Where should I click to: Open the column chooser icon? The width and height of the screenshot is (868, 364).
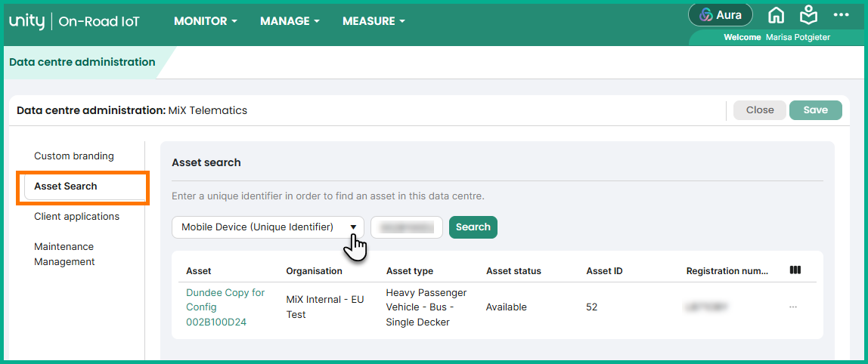click(x=795, y=270)
